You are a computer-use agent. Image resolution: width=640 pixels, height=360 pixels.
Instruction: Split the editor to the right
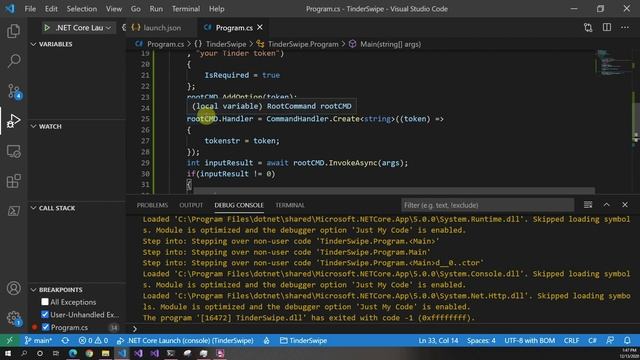607,28
